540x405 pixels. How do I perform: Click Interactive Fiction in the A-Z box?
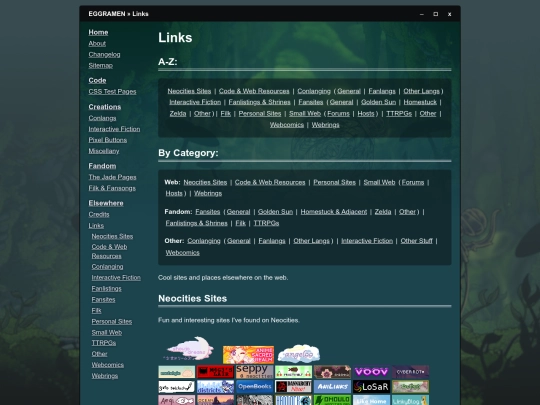(x=195, y=102)
